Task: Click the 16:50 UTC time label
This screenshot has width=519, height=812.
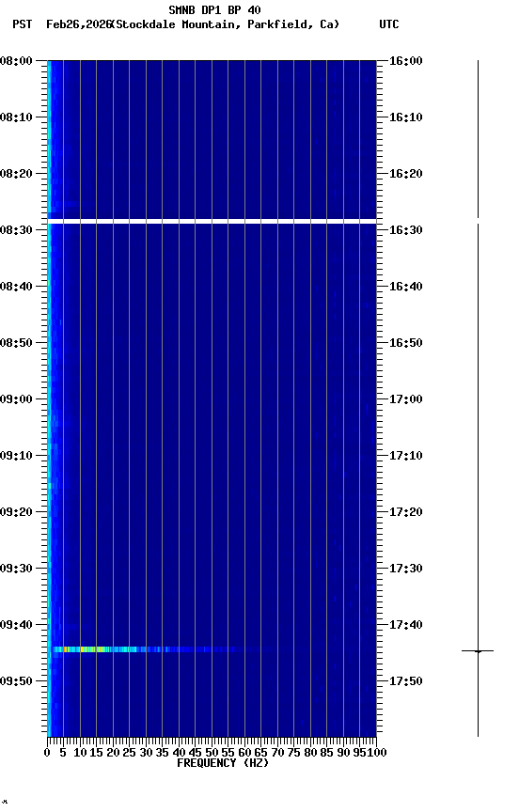Action: (x=406, y=343)
